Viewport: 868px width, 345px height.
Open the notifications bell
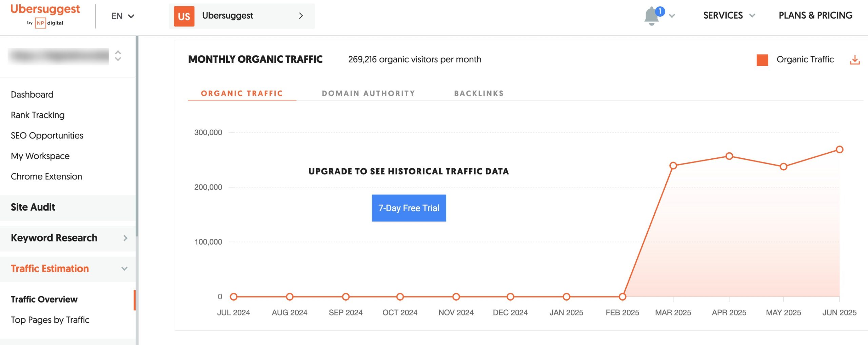tap(651, 17)
